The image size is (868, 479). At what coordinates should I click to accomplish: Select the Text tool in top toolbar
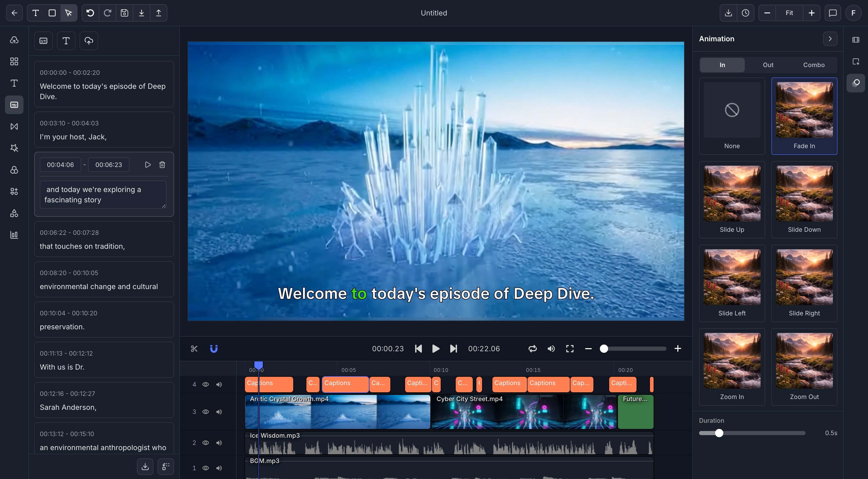(35, 13)
